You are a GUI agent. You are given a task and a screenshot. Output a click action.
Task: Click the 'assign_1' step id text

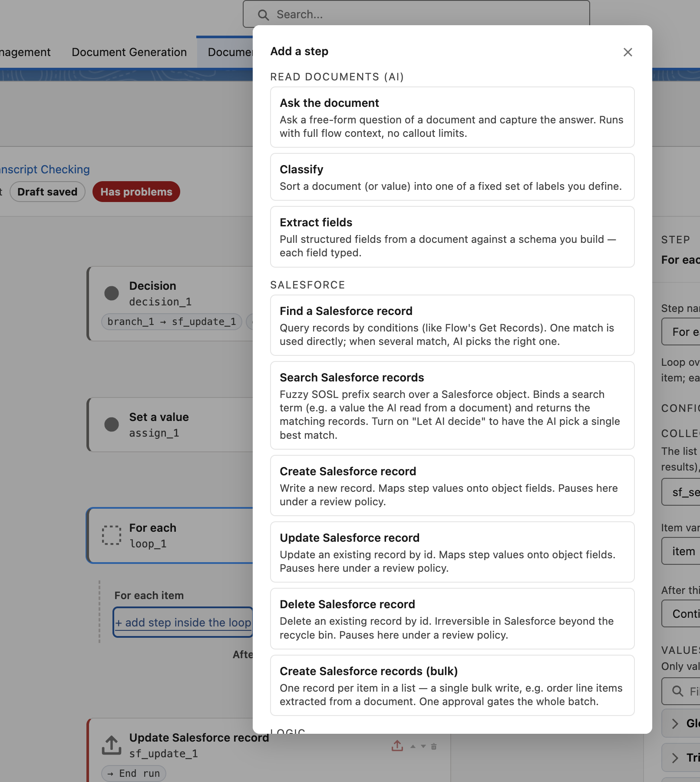[x=154, y=433]
